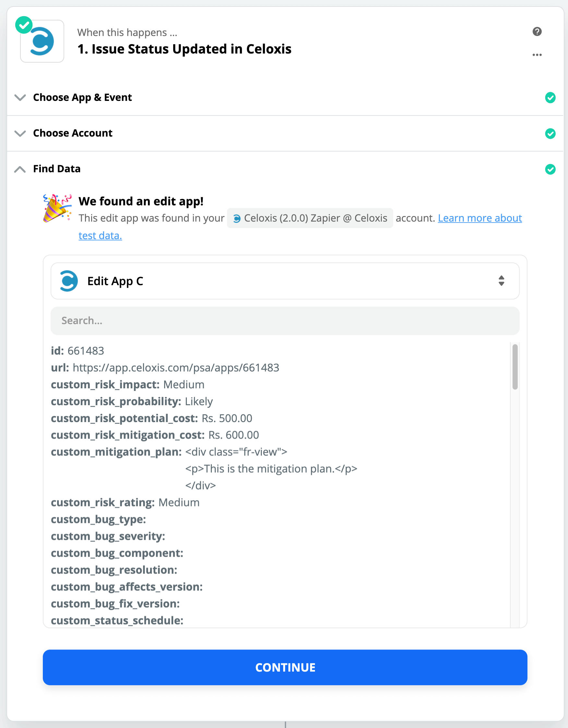568x728 pixels.
Task: Open the Learn more about test data link
Action: [x=479, y=218]
